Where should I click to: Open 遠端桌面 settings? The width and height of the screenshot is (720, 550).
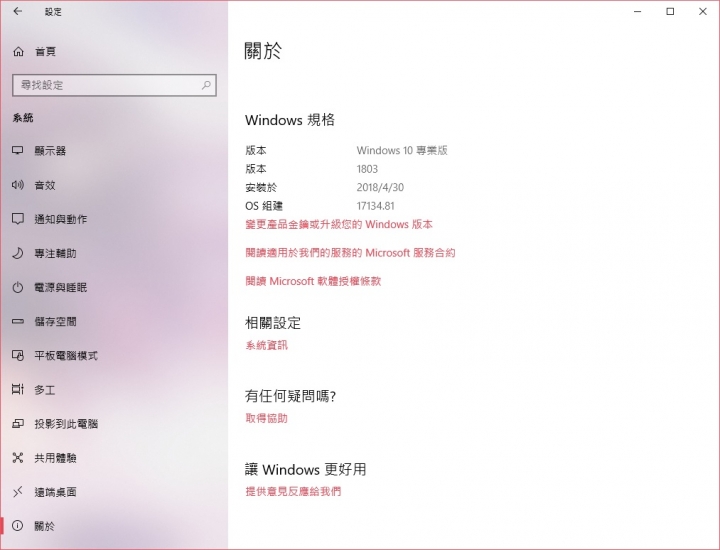[55, 492]
